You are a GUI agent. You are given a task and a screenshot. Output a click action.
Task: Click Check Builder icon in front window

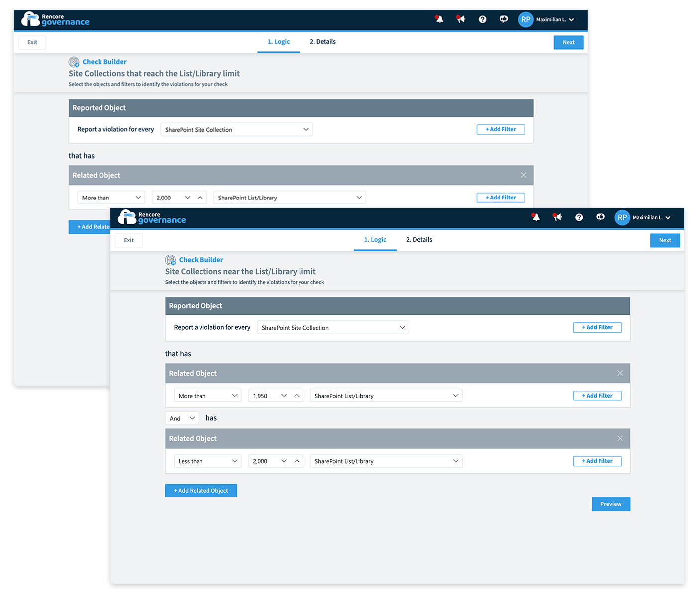coord(171,260)
